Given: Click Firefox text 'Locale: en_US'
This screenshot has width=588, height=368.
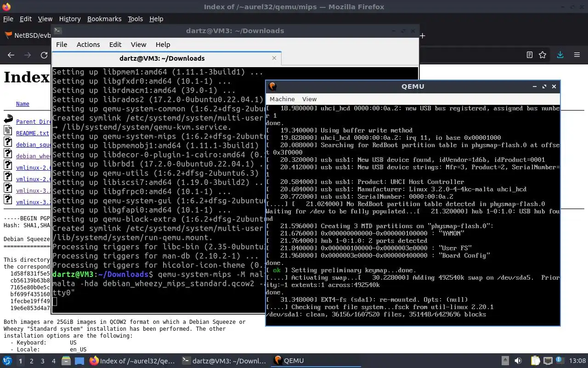Looking at the screenshot, I should click(48, 350).
